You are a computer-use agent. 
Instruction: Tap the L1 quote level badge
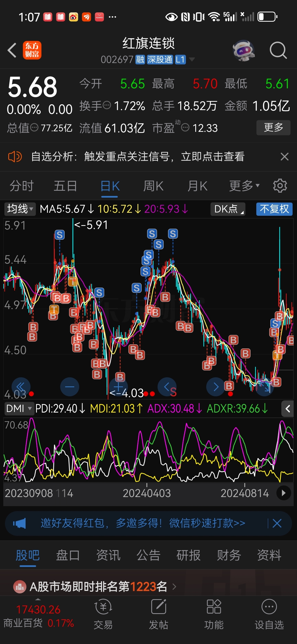click(180, 59)
